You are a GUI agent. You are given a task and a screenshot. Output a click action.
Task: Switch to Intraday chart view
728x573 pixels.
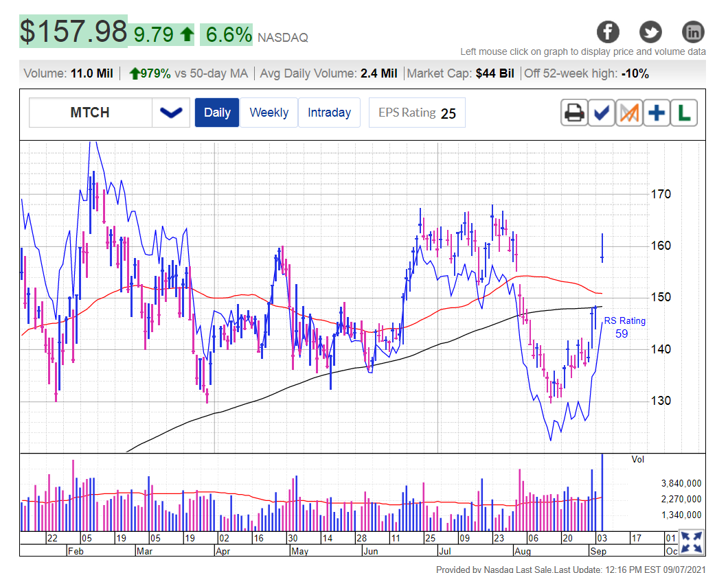pyautogui.click(x=329, y=113)
